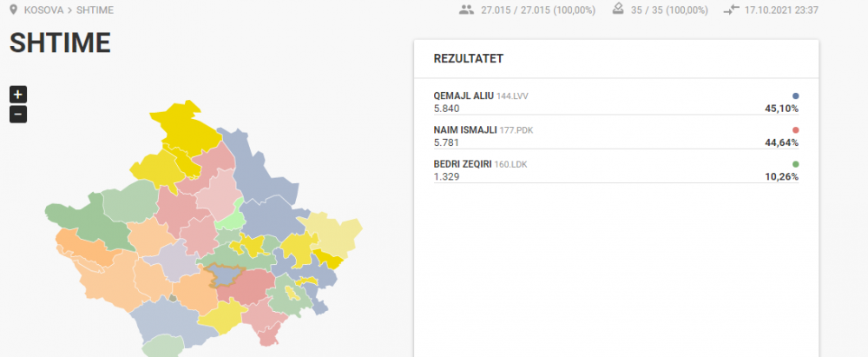Click the 45,10% percentage for Qemajl Aliu

[x=782, y=109]
